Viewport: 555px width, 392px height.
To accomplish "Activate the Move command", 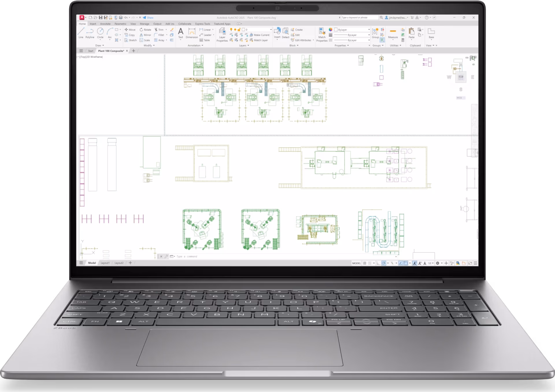I will [130, 30].
